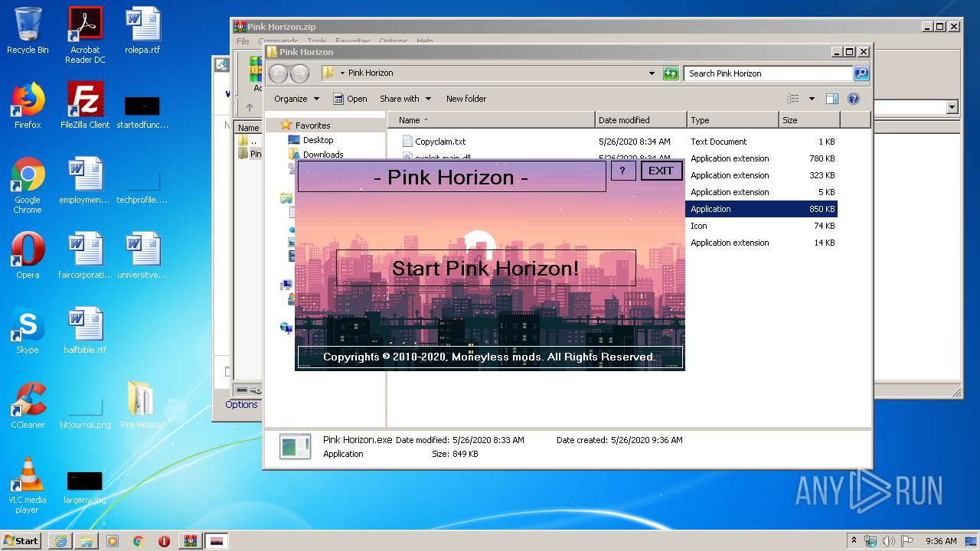Click the green refresh icon beside address bar
Viewport: 980px width, 551px height.
[x=671, y=73]
